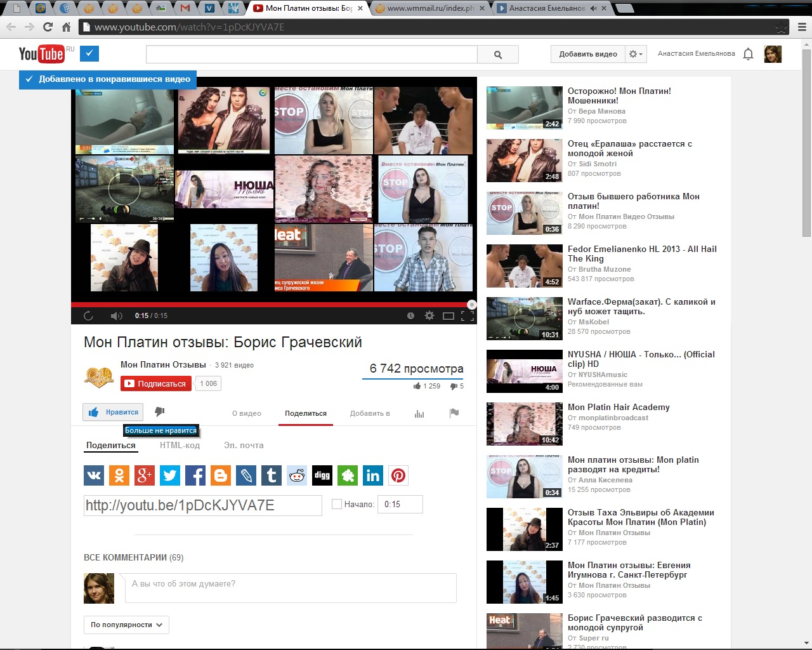Mute the video with the speaker icon
Screen dimensions: 812x650
[x=116, y=315]
